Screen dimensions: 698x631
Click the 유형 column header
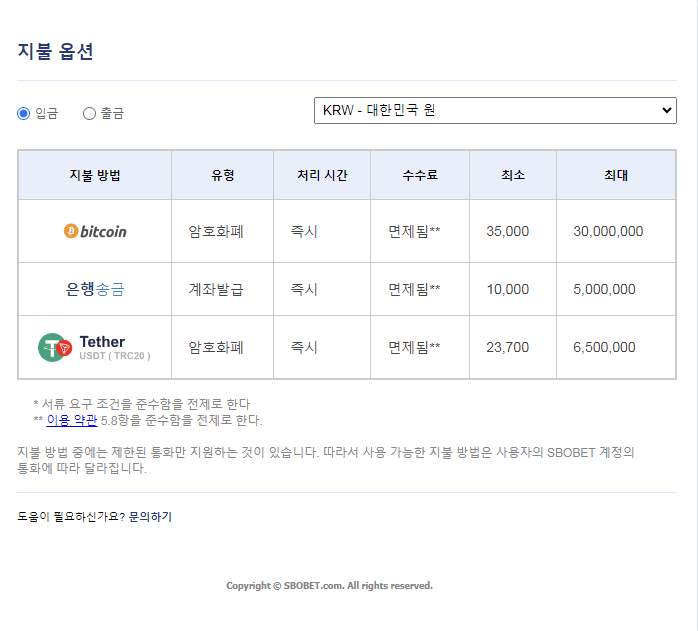[223, 175]
